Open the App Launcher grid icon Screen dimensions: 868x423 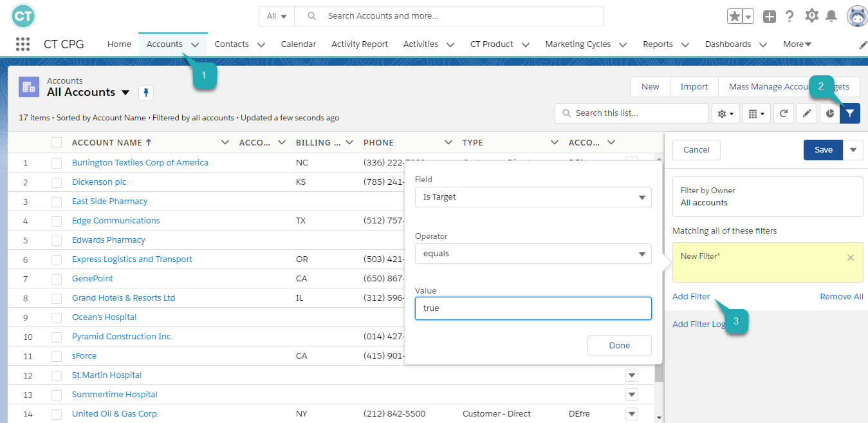pyautogui.click(x=23, y=44)
